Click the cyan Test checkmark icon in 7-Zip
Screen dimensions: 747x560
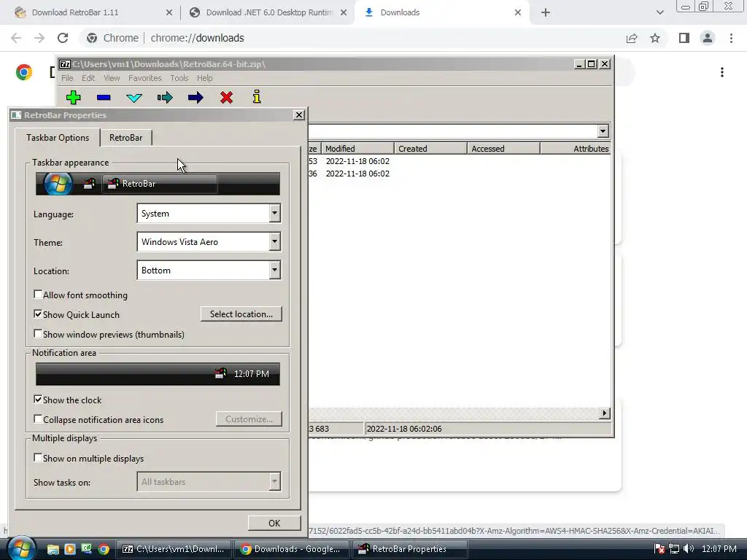[134, 98]
